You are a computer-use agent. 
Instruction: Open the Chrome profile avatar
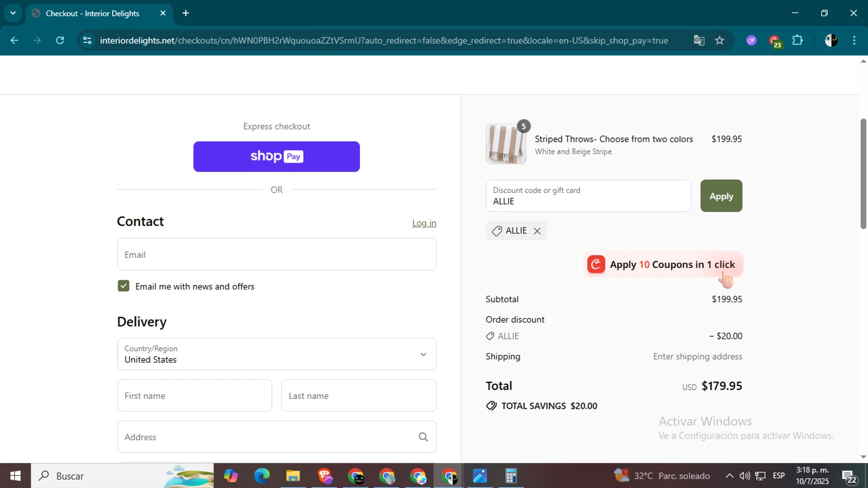tap(831, 41)
